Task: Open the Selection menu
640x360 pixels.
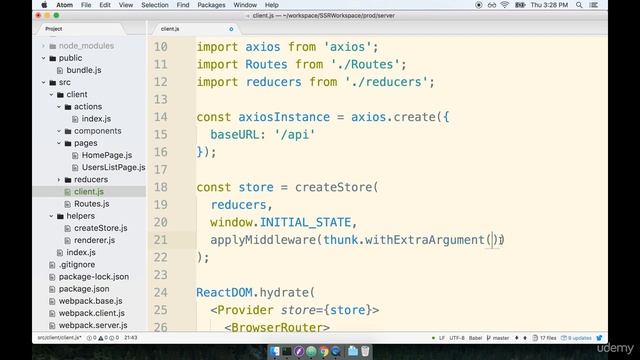Action: tap(155, 5)
